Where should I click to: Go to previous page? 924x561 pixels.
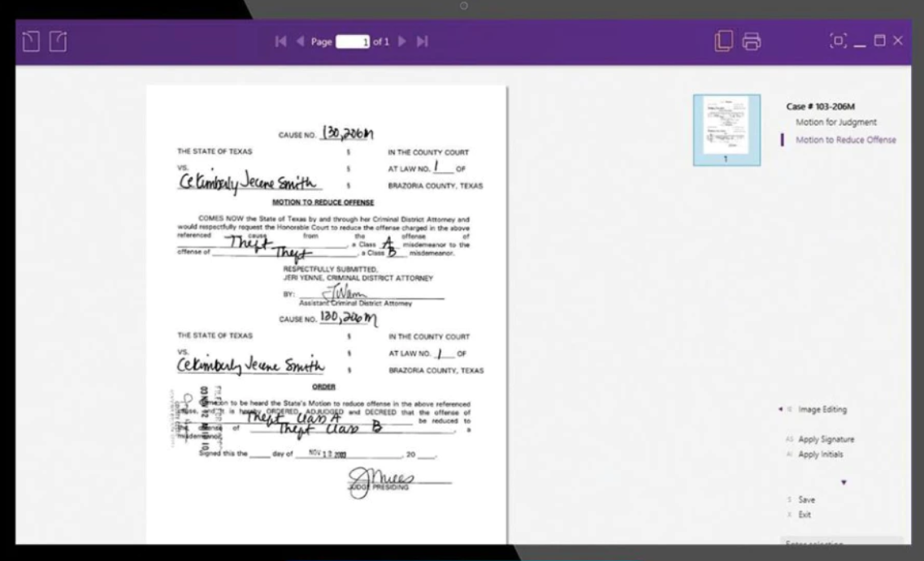coord(300,41)
